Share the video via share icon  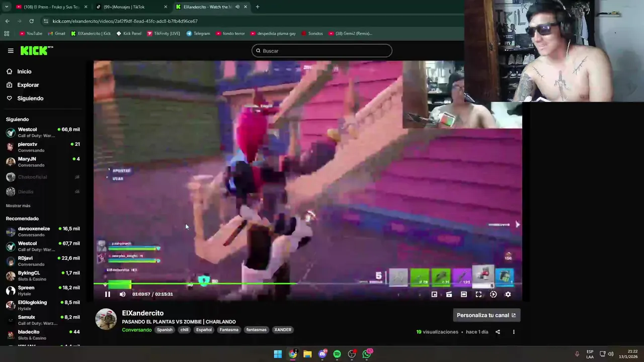(498, 332)
